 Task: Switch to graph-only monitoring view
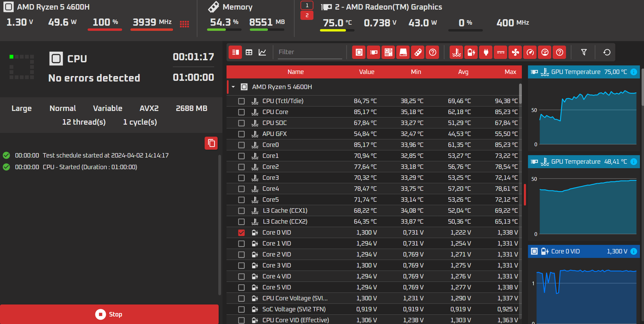pyautogui.click(x=262, y=52)
